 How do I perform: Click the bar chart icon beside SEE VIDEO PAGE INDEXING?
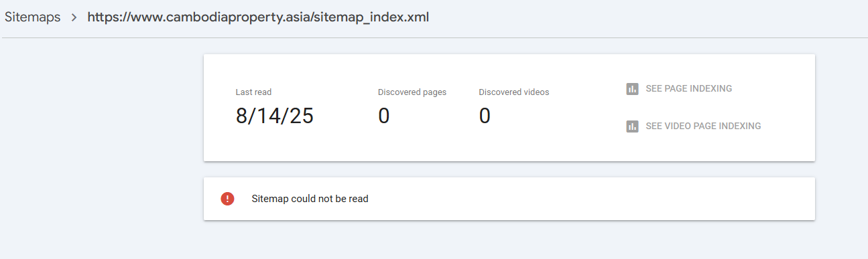[x=632, y=126]
